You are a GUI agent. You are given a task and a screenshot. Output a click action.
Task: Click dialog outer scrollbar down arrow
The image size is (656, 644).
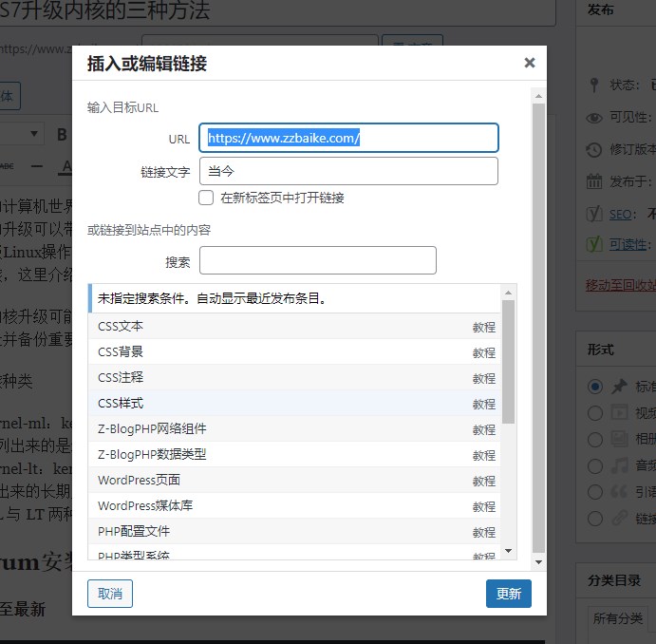click(x=539, y=562)
